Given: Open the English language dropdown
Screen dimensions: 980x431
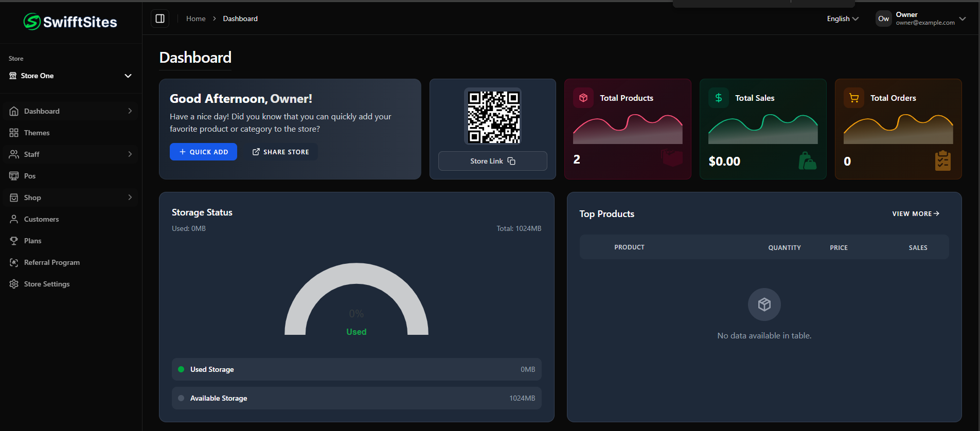Looking at the screenshot, I should (843, 19).
